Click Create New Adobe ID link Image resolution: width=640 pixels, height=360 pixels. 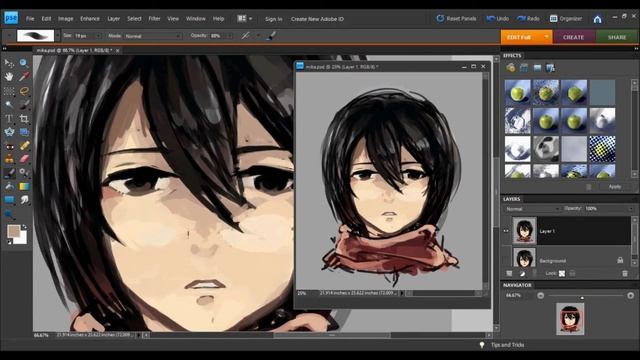click(317, 19)
